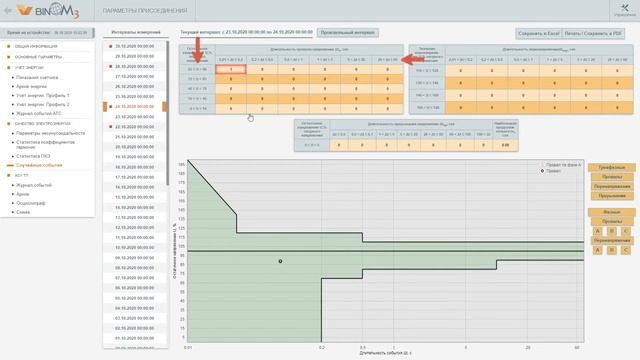Select interval 01.10.2020 00:00:00
Screen dimensions: 640x360
135,338
